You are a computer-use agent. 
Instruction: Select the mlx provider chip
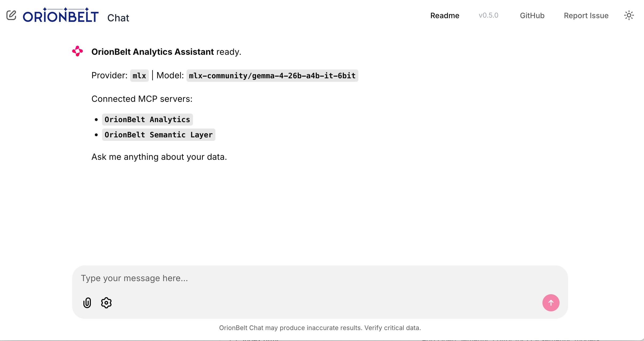pyautogui.click(x=139, y=75)
